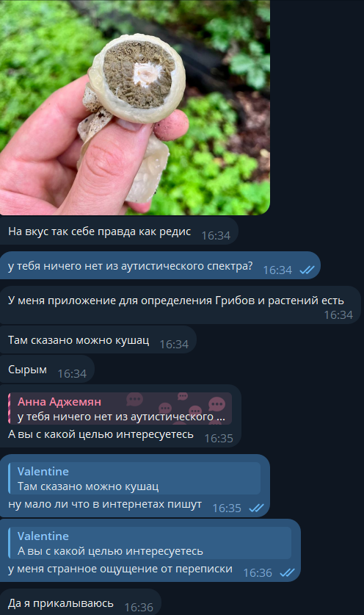Jump to the quoted Valentine message 'А вы с какой целью'
Viewport: 364px width, 615px height.
(150, 543)
